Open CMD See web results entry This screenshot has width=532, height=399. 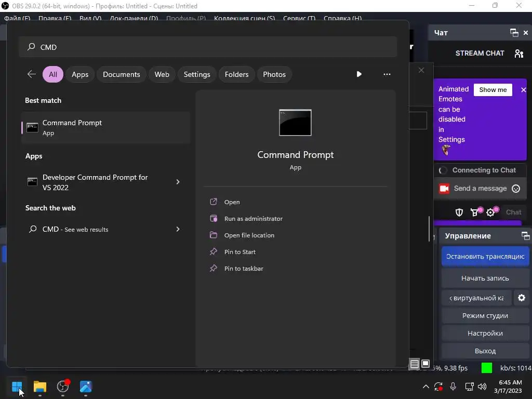[x=75, y=229]
